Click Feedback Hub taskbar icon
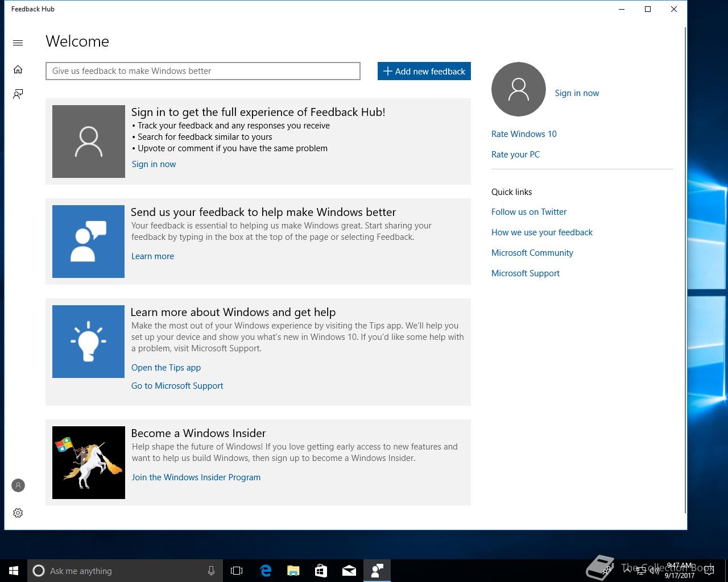 coord(377,571)
